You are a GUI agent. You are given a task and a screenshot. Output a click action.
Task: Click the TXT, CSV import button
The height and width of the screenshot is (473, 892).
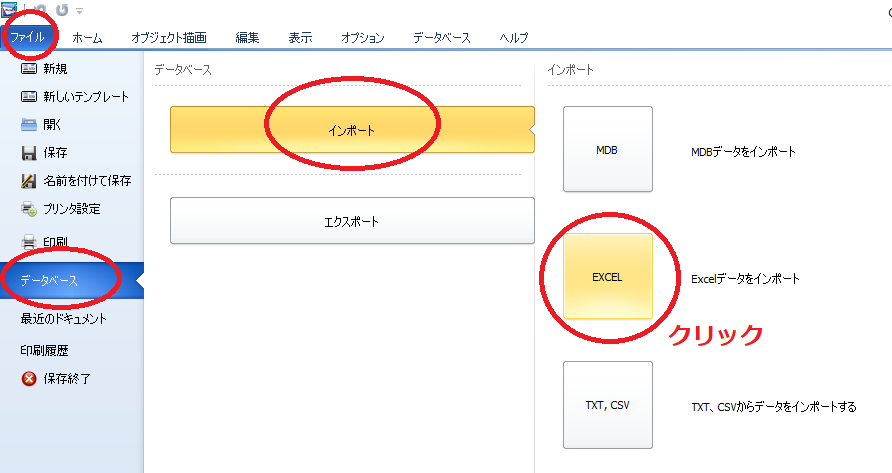tap(608, 405)
